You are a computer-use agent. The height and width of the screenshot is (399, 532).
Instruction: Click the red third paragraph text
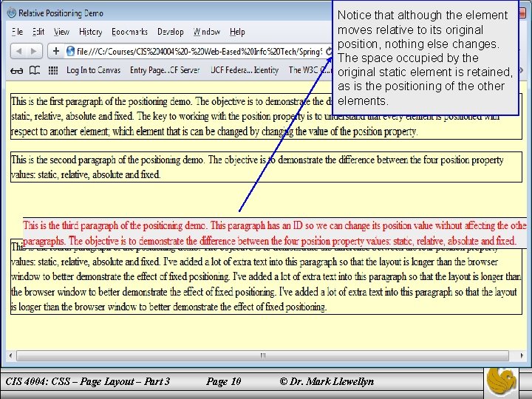pyautogui.click(x=275, y=233)
